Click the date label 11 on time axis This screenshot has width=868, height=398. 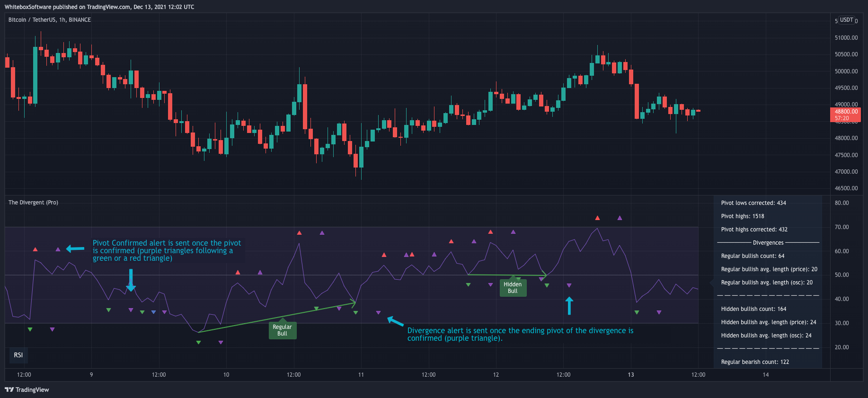[x=361, y=375]
